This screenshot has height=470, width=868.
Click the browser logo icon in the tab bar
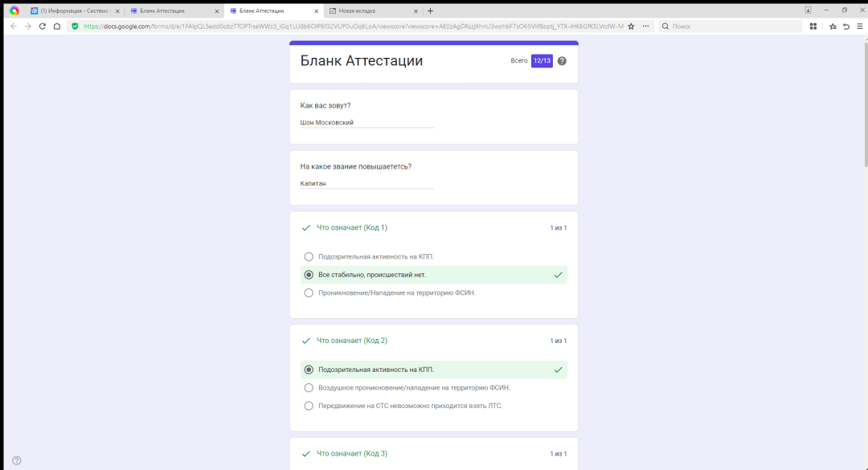pos(14,10)
